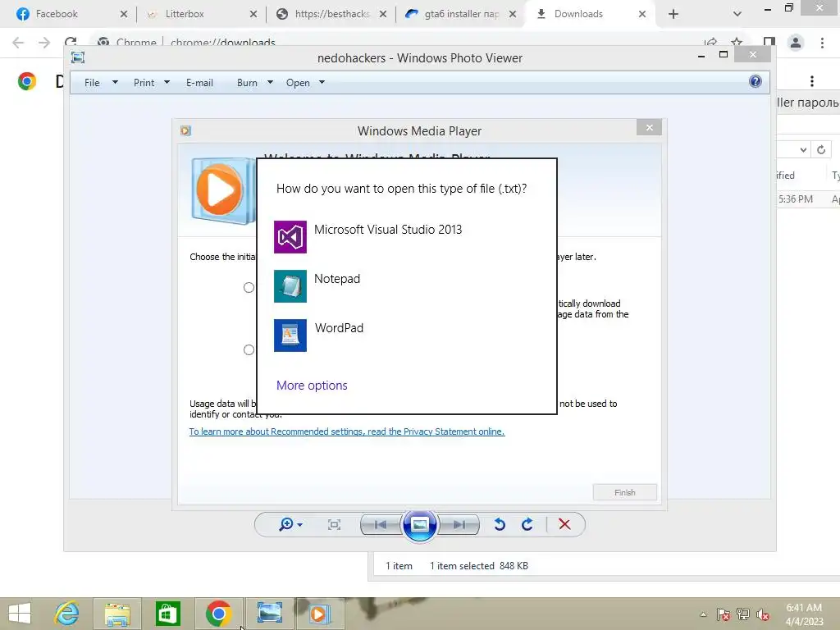Image resolution: width=840 pixels, height=630 pixels.
Task: Close the Facebook tab
Action: [124, 14]
